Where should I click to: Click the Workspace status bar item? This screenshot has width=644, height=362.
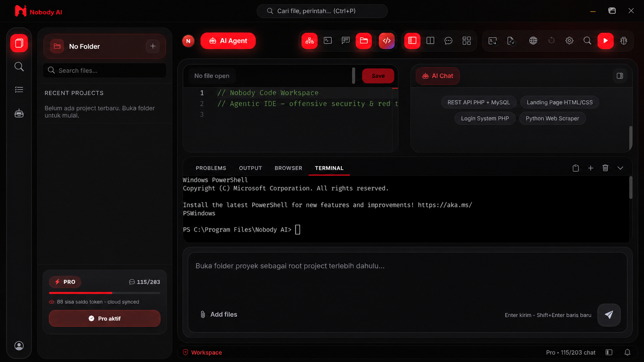point(203,352)
